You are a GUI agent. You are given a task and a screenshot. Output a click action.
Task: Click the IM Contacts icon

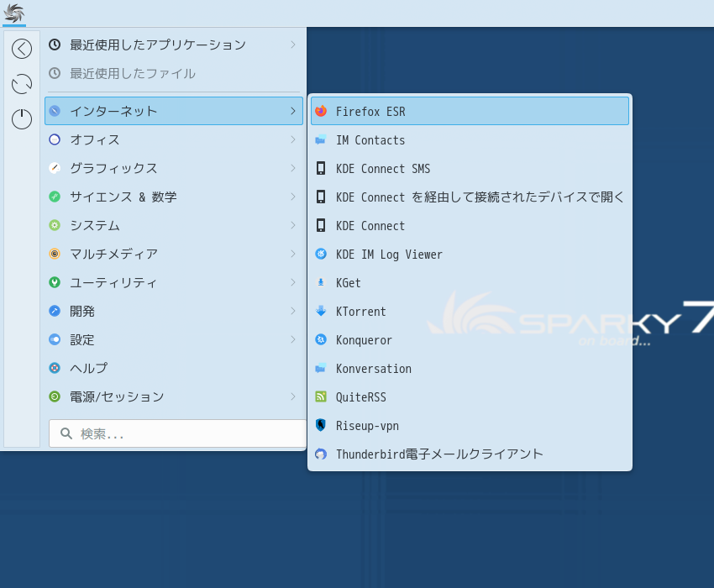pyautogui.click(x=321, y=139)
